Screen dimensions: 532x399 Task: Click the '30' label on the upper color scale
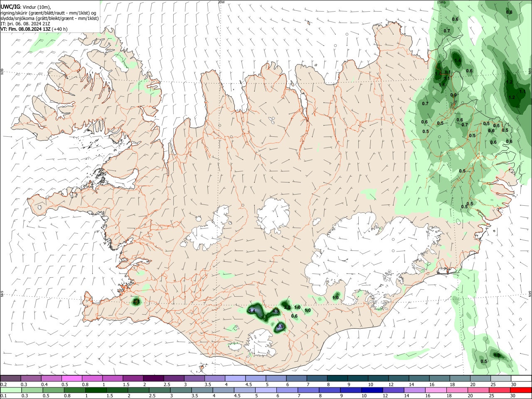(514, 384)
